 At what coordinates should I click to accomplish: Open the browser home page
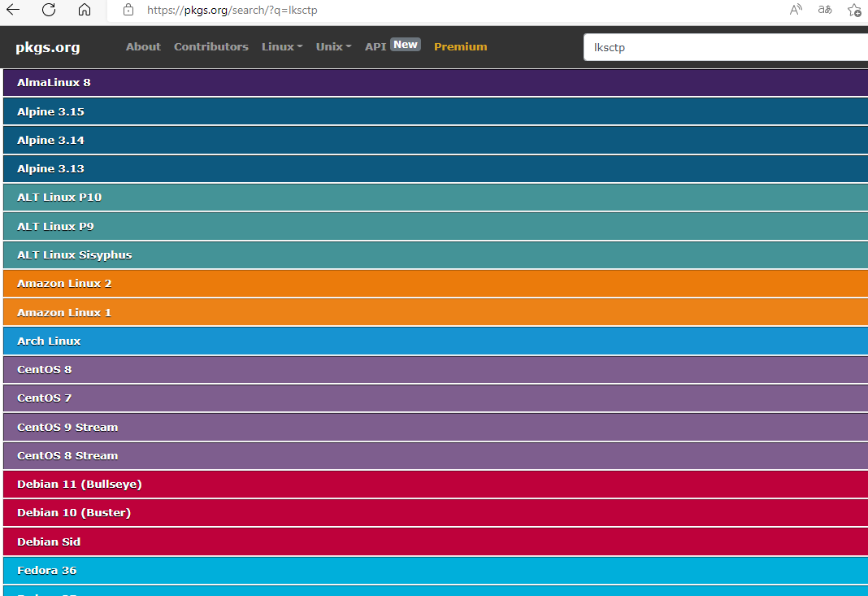coord(85,10)
